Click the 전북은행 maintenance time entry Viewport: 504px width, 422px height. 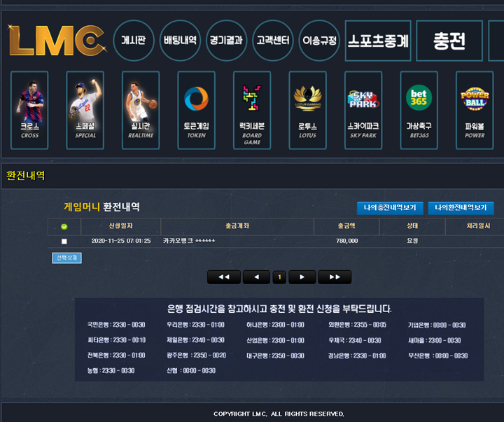click(116, 355)
